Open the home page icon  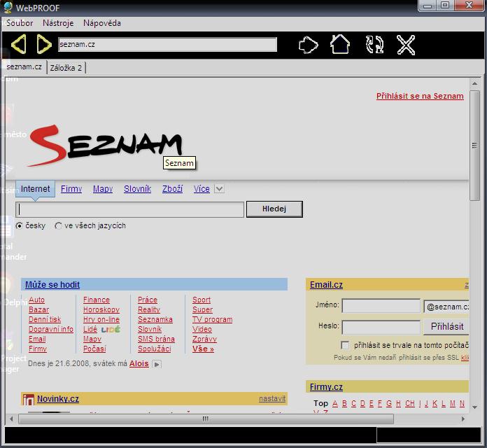[340, 44]
